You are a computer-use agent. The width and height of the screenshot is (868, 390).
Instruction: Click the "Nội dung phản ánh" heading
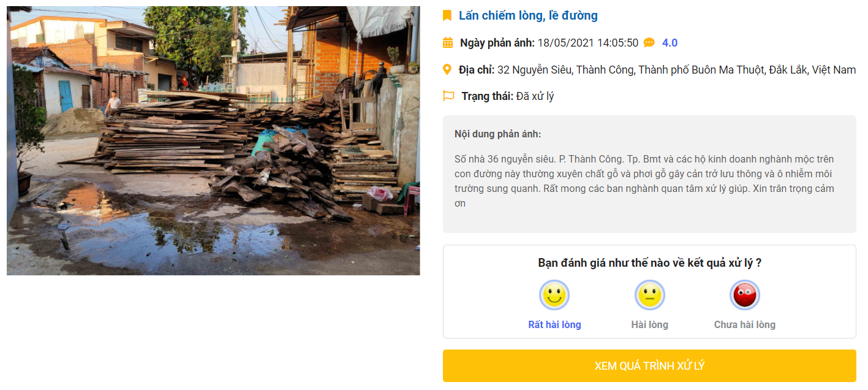[497, 134]
